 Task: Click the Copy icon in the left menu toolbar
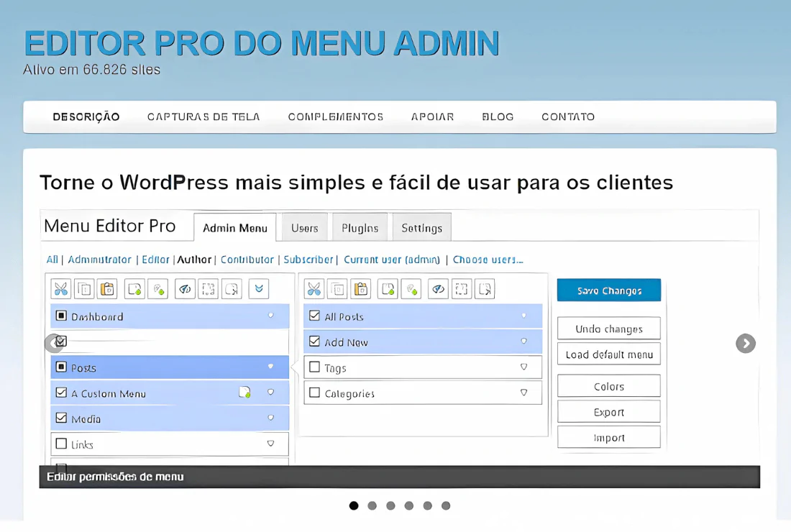click(84, 289)
